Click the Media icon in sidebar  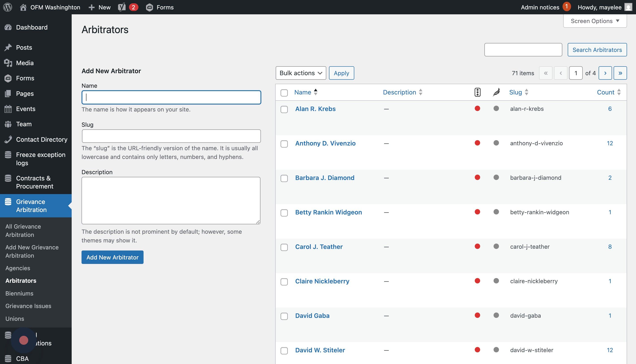(8, 63)
